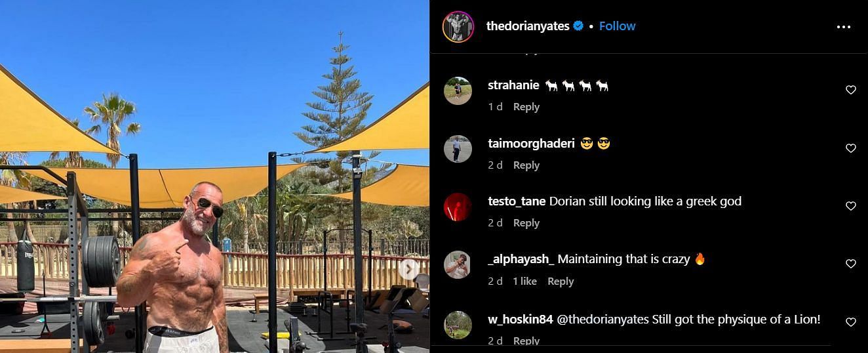Follow thedorianyates account
The height and width of the screenshot is (353, 868).
tap(617, 26)
